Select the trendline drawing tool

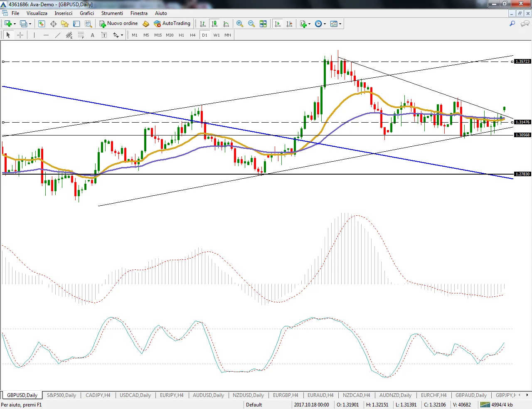pyautogui.click(x=57, y=35)
